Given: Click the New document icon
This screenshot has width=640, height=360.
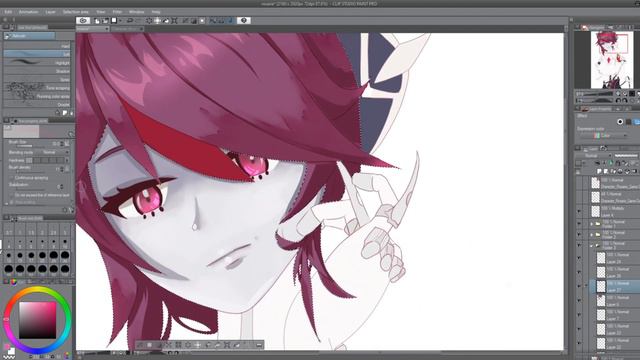Looking at the screenshot, I should 97,20.
